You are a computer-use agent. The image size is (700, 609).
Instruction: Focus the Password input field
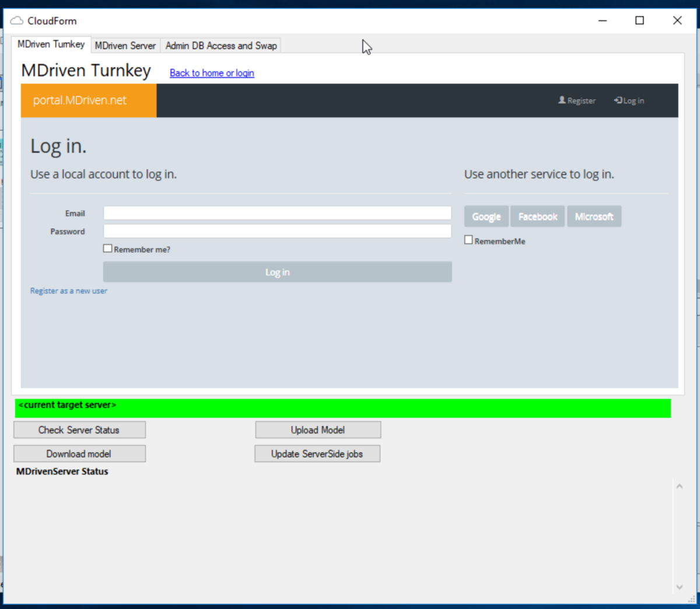click(x=277, y=231)
